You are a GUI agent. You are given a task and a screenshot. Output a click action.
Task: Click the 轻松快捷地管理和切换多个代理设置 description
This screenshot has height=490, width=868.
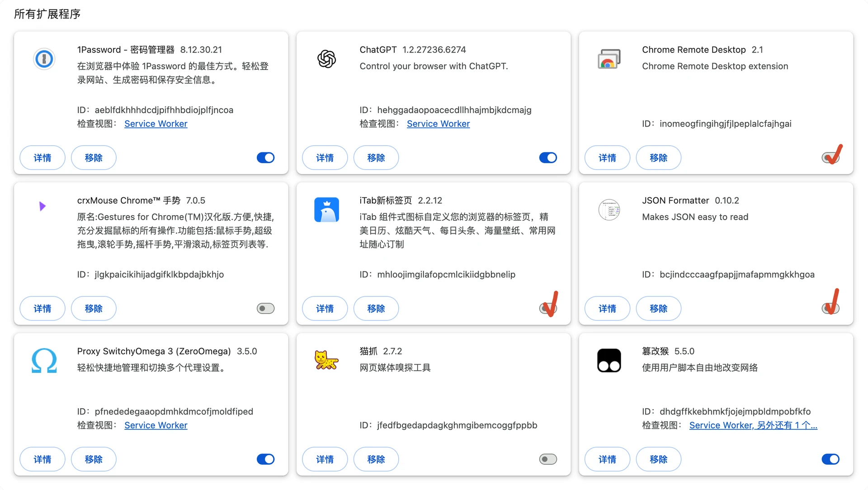coord(151,367)
